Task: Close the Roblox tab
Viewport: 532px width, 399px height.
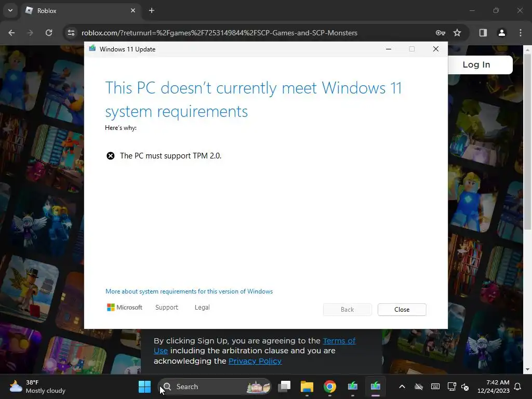Action: (x=133, y=10)
